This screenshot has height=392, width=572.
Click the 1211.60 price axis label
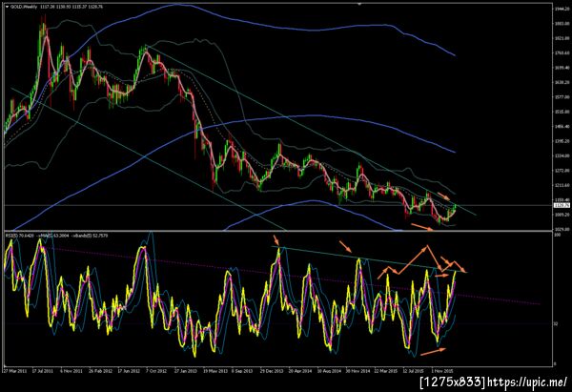pyautogui.click(x=562, y=185)
